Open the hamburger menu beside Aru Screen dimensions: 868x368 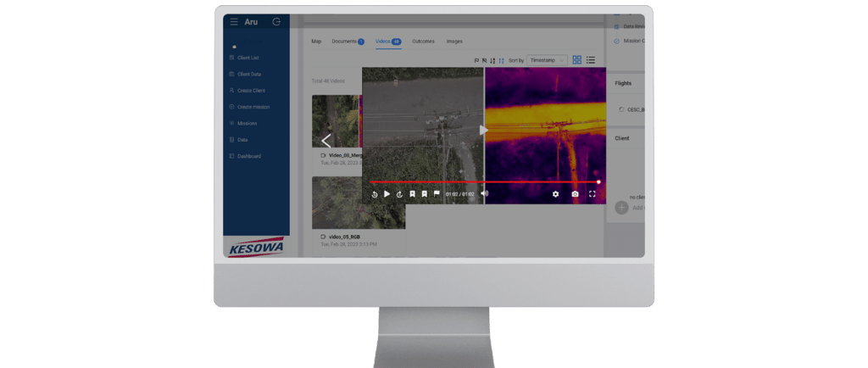pos(234,22)
